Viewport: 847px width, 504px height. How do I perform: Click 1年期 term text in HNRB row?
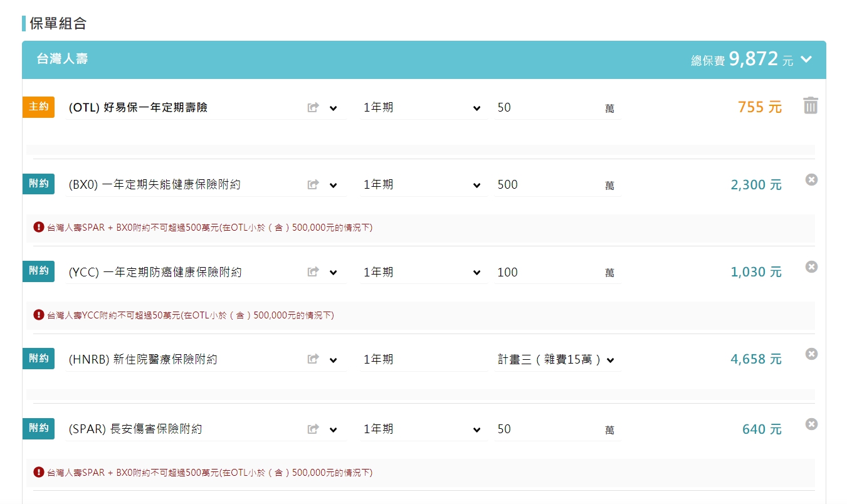point(379,359)
